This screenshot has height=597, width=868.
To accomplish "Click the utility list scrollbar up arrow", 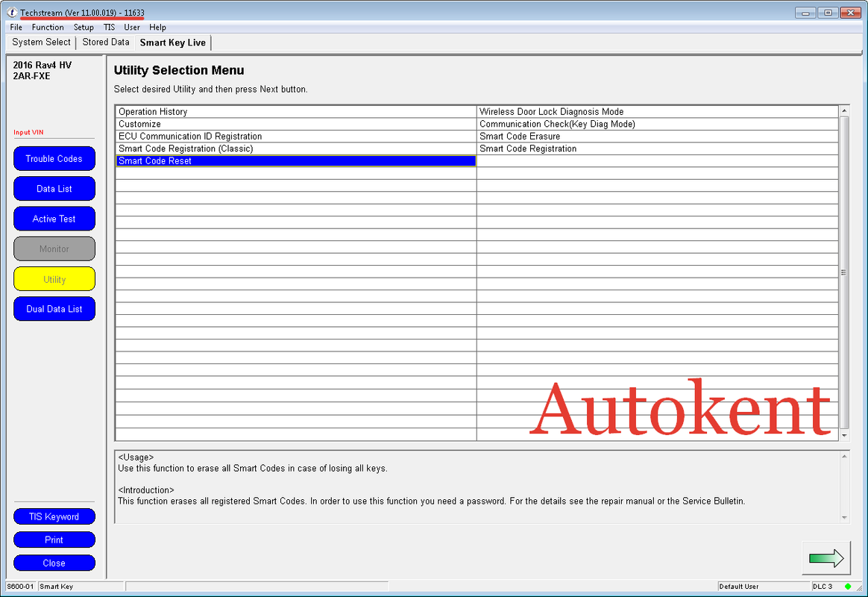I will pos(844,110).
